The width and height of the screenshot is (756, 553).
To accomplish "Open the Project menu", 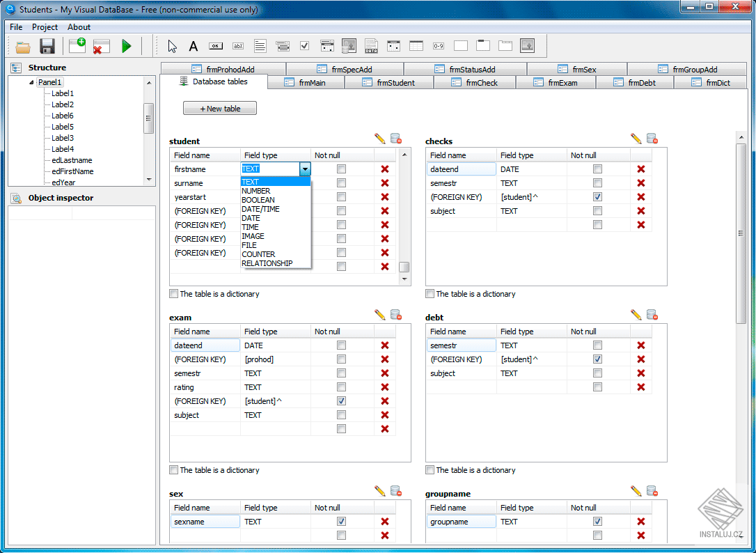I will [x=45, y=27].
